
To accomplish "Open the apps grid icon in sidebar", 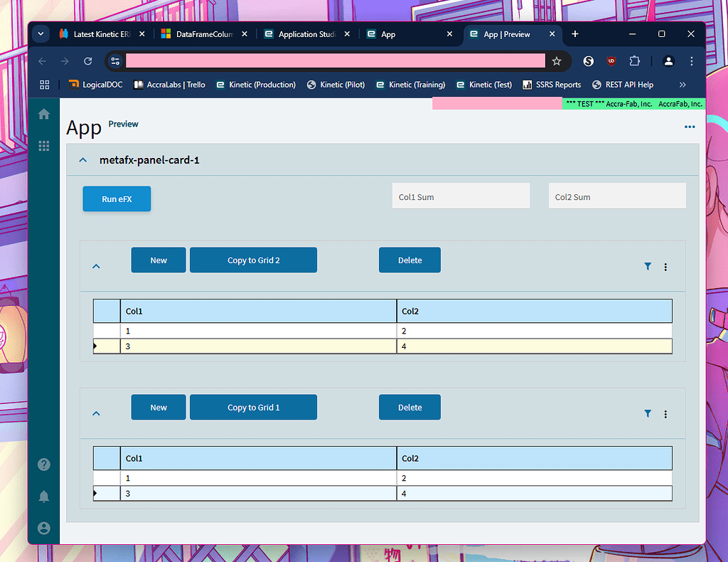I will pyautogui.click(x=43, y=145).
